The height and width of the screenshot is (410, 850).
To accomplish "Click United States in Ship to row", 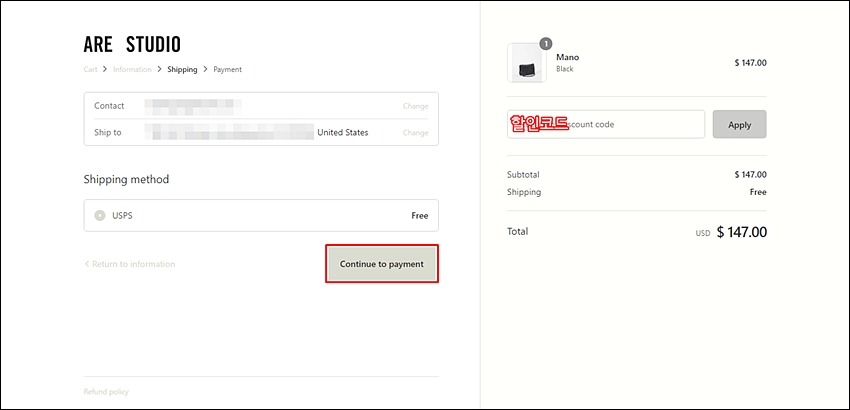I will 343,132.
